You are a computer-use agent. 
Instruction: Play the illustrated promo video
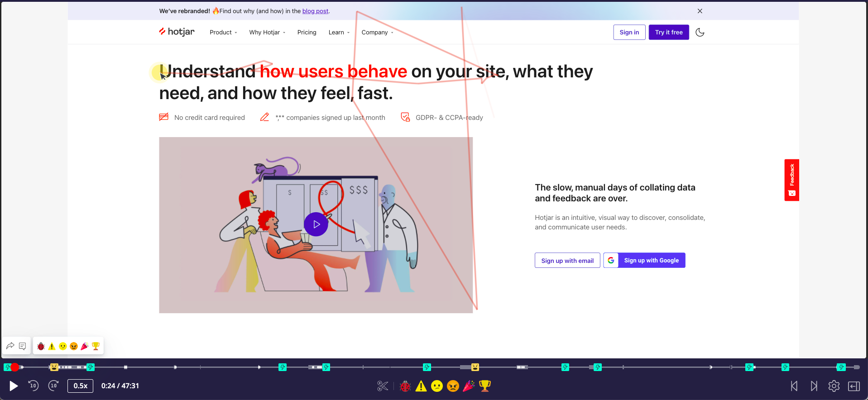[x=316, y=224]
